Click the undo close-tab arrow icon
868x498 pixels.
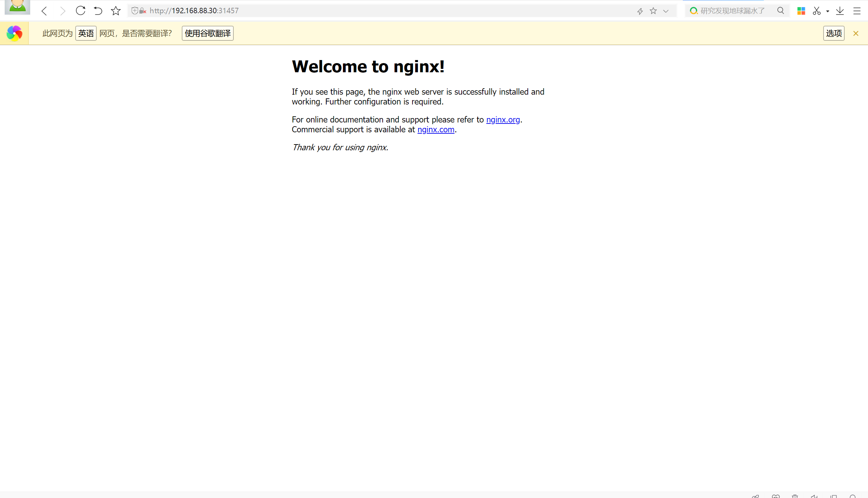pyautogui.click(x=98, y=11)
